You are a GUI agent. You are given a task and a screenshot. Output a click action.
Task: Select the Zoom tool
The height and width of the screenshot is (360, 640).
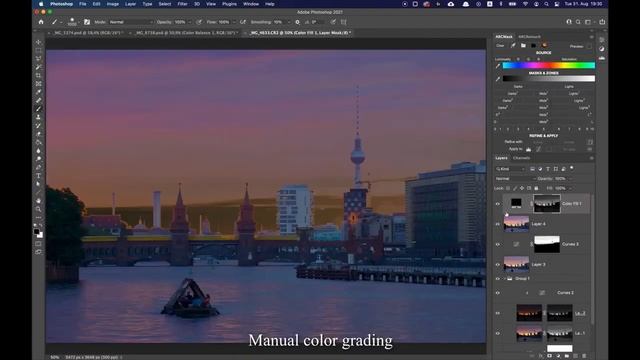tap(38, 209)
